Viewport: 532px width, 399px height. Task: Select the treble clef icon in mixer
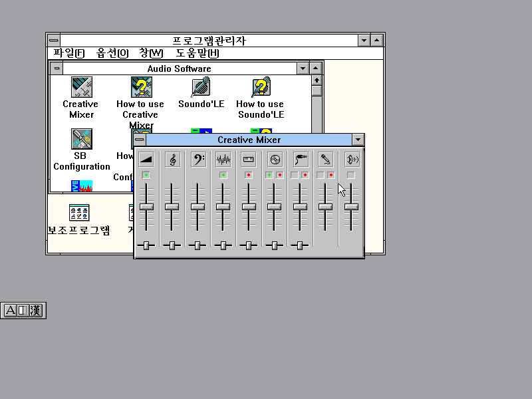coord(172,160)
